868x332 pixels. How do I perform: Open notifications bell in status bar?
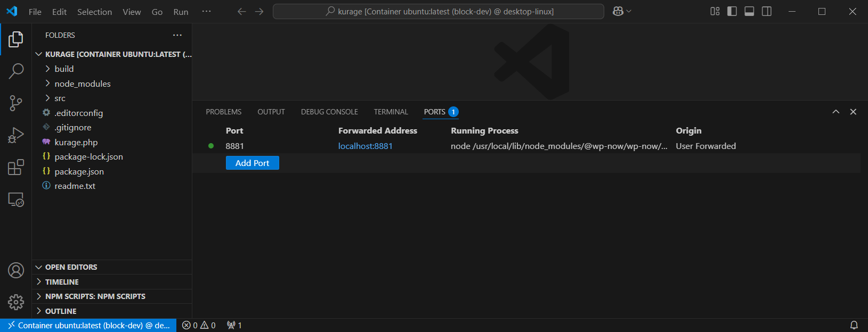click(854, 325)
